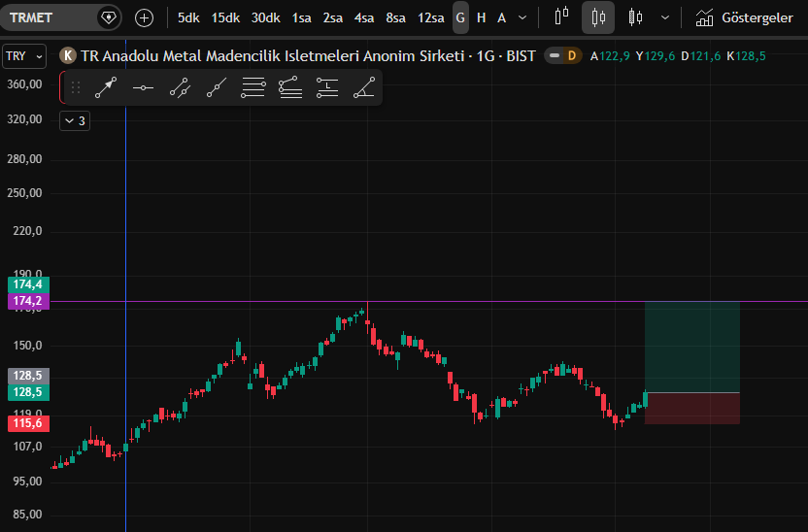Image resolution: width=808 pixels, height=532 pixels.
Task: Select the Trend angle tool
Action: point(364,87)
